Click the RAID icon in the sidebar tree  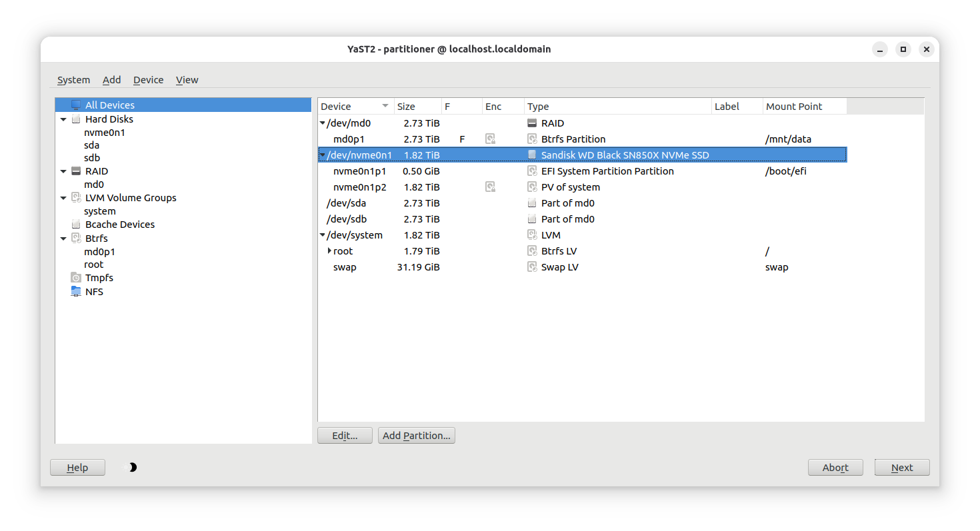coord(76,171)
